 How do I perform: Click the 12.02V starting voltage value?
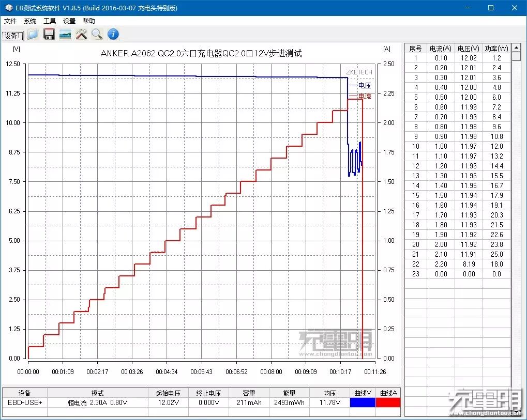coord(168,402)
